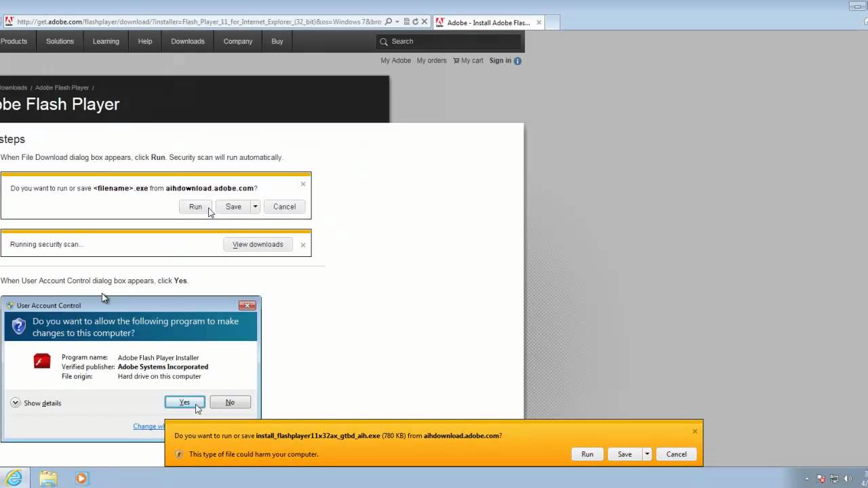Screen dimensions: 868x488
Task: Open the Help menu on Adobe site
Action: click(x=145, y=41)
